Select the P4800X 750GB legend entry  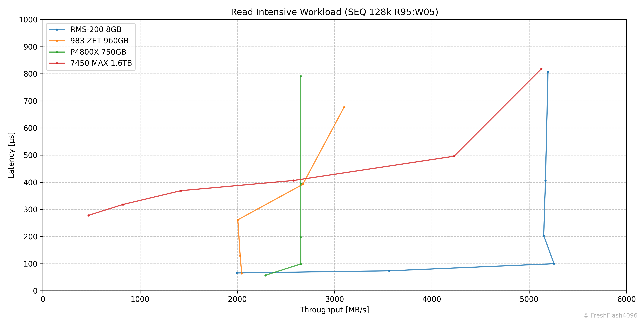(98, 52)
